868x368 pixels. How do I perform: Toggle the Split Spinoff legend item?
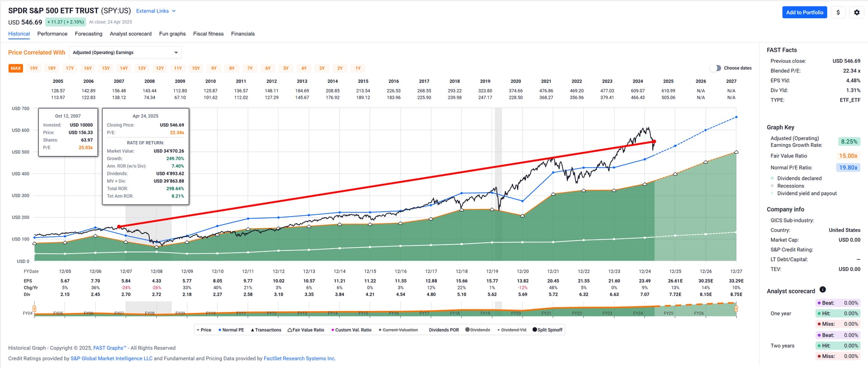(x=547, y=330)
